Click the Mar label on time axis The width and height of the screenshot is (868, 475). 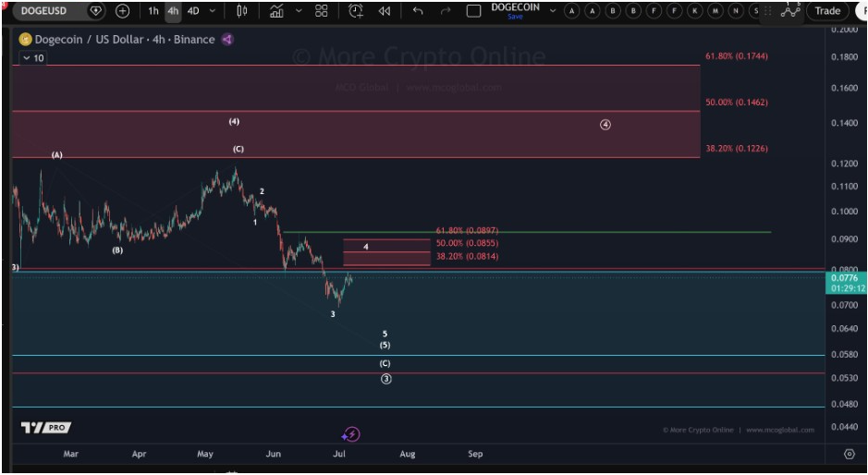70,454
